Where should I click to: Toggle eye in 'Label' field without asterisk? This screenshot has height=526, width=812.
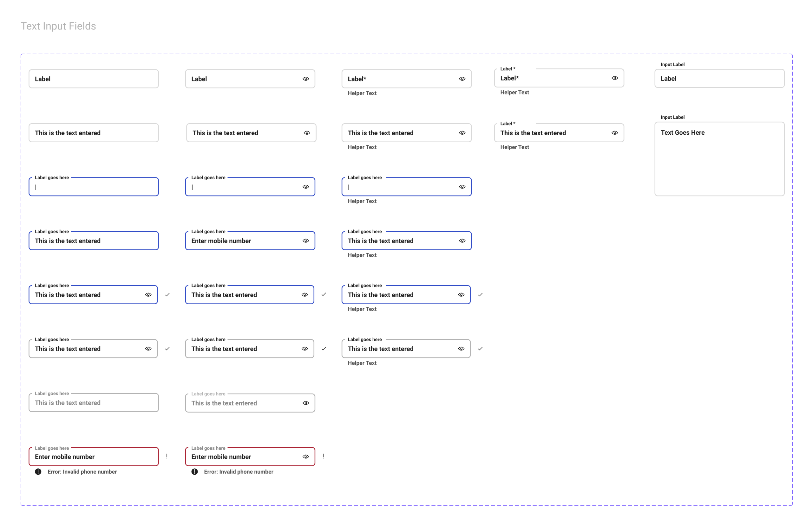(306, 79)
